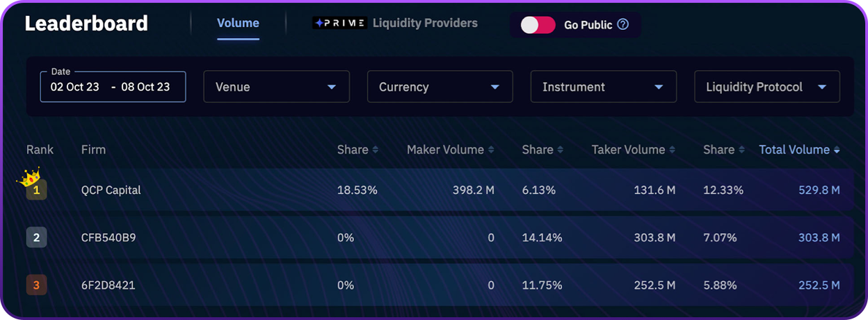This screenshot has height=320, width=868.
Task: Open the Instrument dropdown
Action: point(603,87)
